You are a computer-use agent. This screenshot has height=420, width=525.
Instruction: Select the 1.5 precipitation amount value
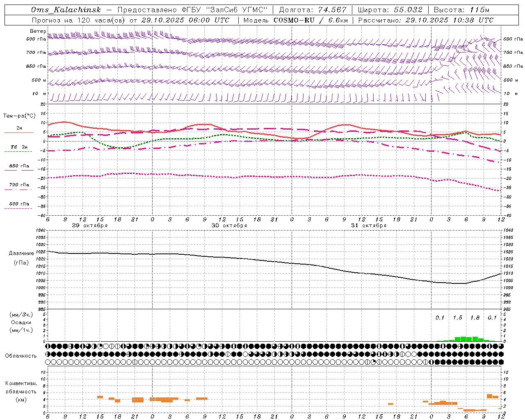pos(457,317)
